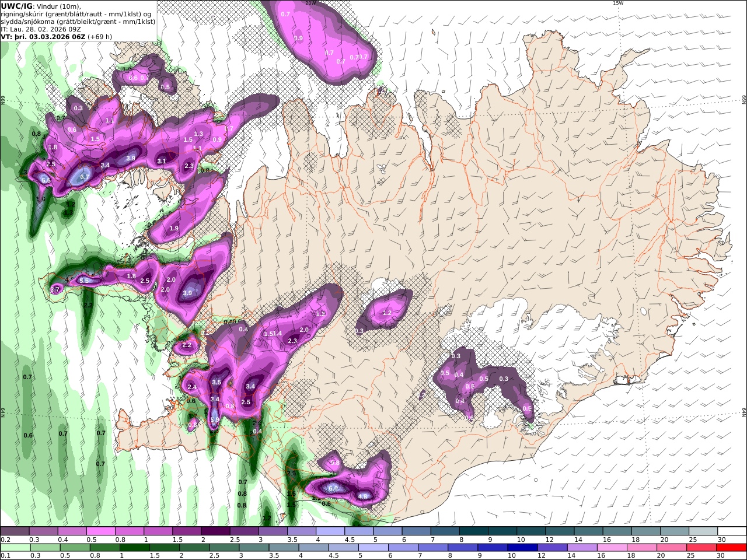Click the '3.1' snowfall value on the map
This screenshot has width=747, height=560.
[162, 161]
